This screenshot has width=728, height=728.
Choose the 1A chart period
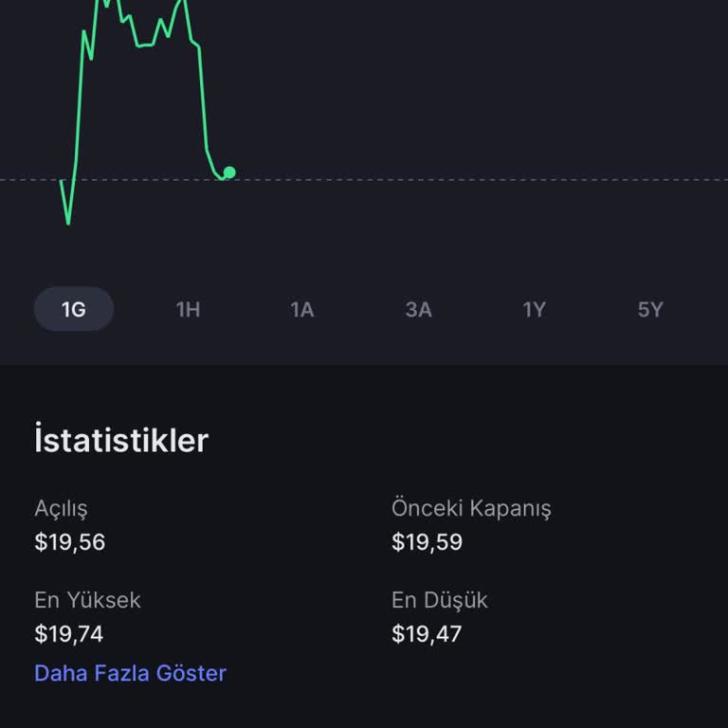(x=302, y=309)
